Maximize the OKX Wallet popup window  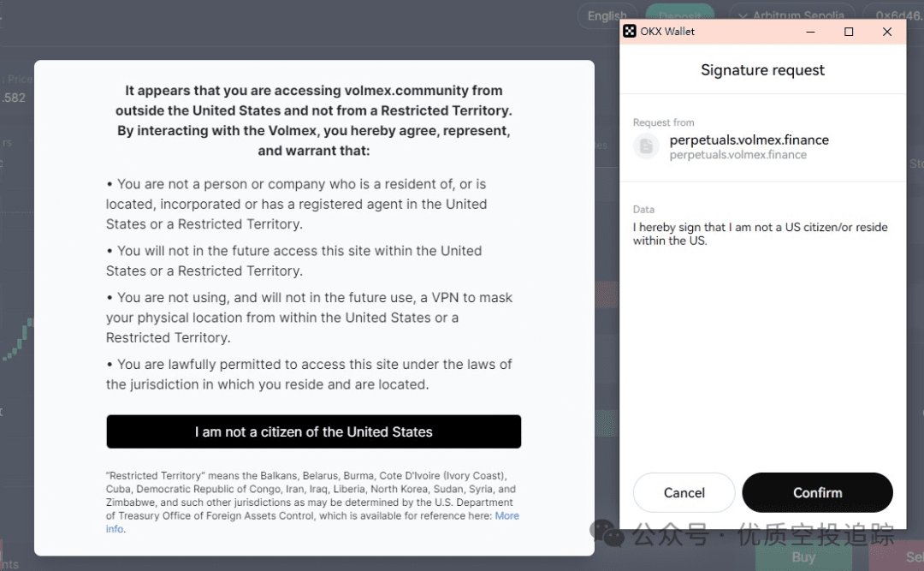849,32
